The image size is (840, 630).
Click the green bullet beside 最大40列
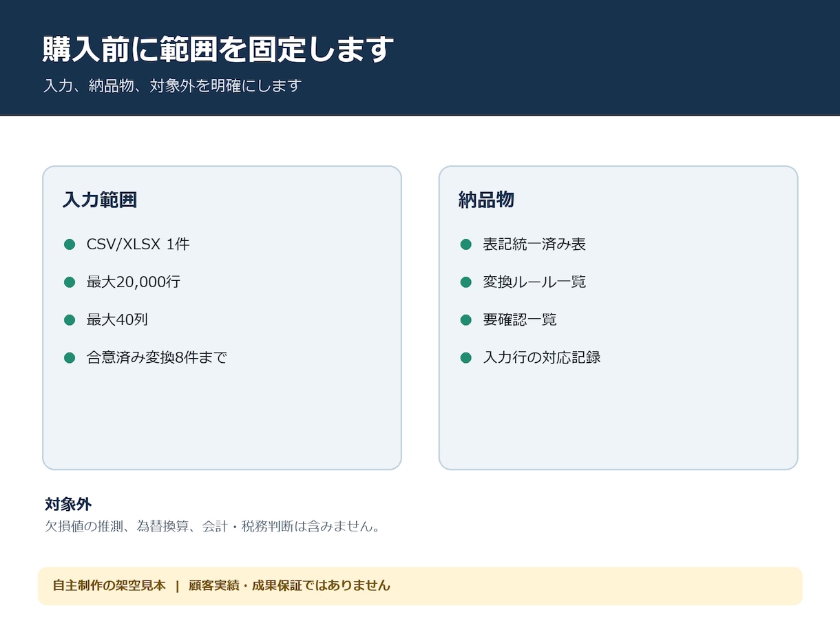point(70,319)
